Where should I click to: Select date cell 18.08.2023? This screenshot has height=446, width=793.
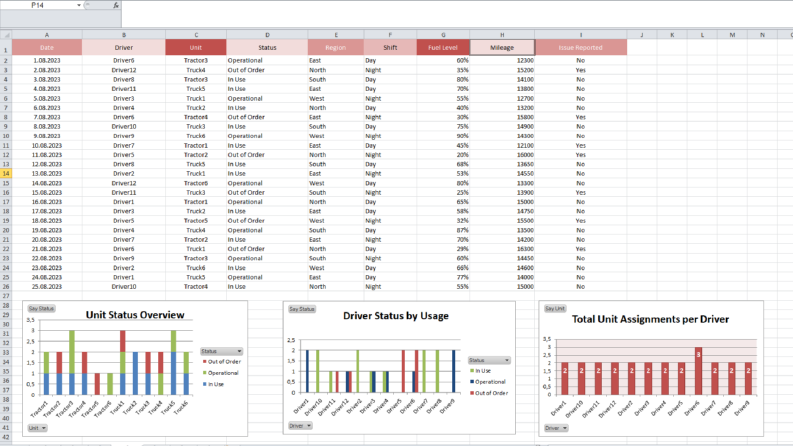pyautogui.click(x=47, y=220)
